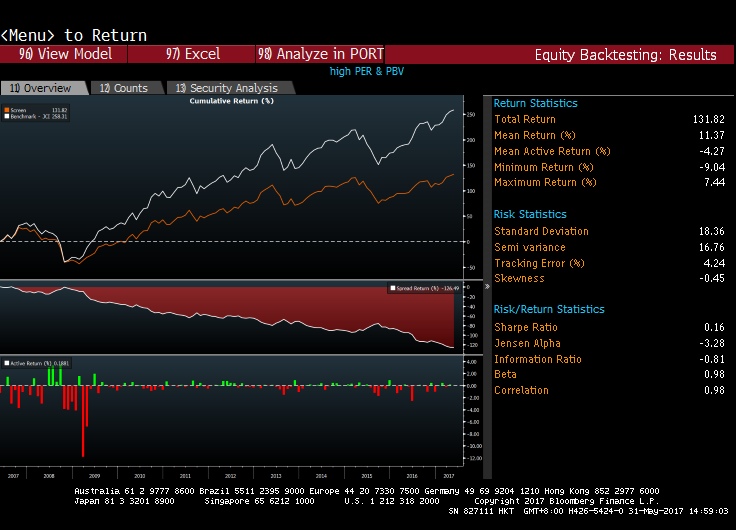The width and height of the screenshot is (736, 530).
Task: Toggle the Screen legend orange marker
Action: tap(7, 110)
